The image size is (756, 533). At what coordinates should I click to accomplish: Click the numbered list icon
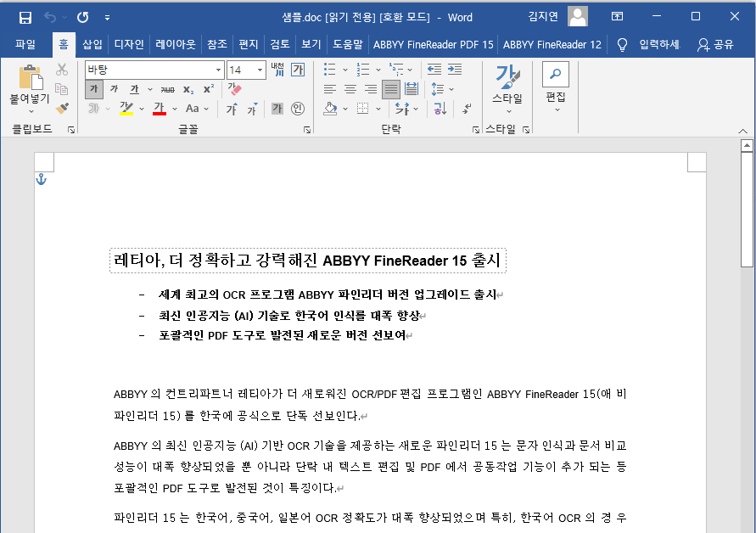[363, 70]
